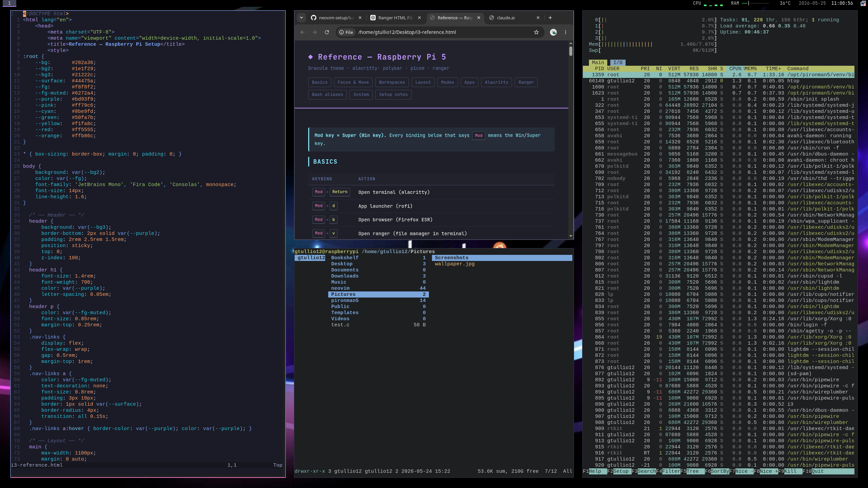Sort htop by the TIME+ column header

(x=773, y=68)
